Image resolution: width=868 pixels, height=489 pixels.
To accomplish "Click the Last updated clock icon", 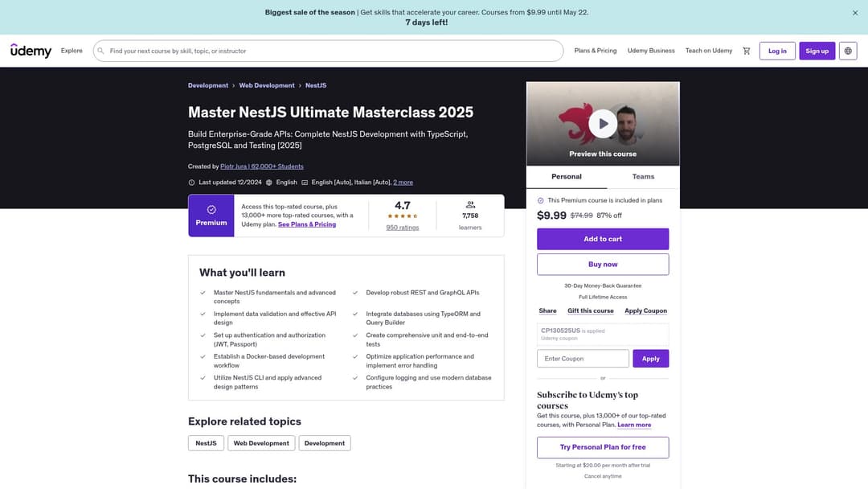I will coord(191,183).
